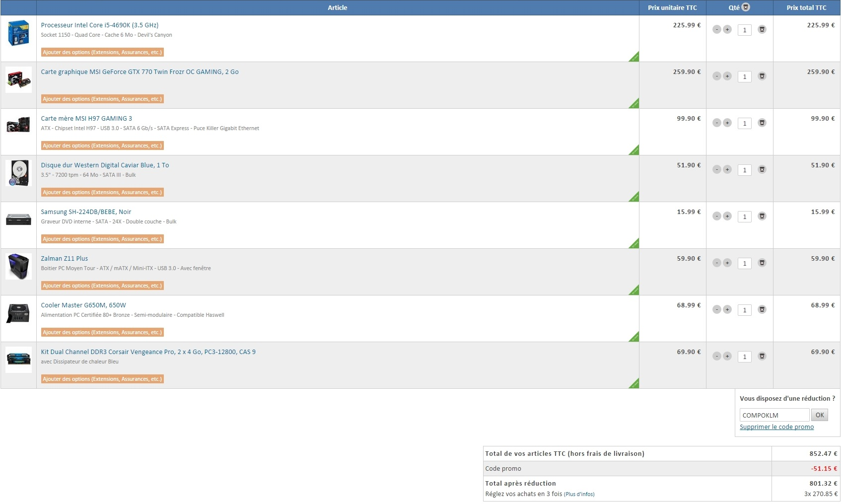Viewport: 844px width, 504px height.
Task: Increase quantity of Corsair Vengeance Pro kit
Action: [x=727, y=357]
